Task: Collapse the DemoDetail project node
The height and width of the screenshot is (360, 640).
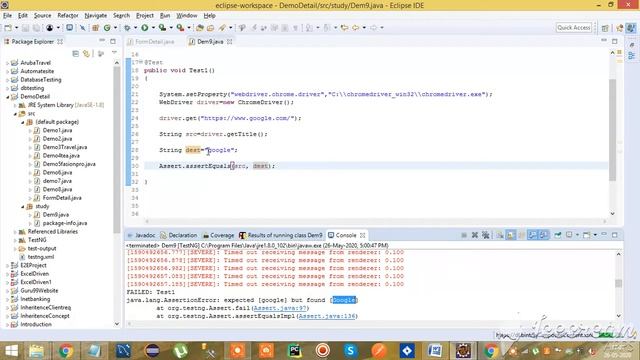Action: (x=8, y=97)
